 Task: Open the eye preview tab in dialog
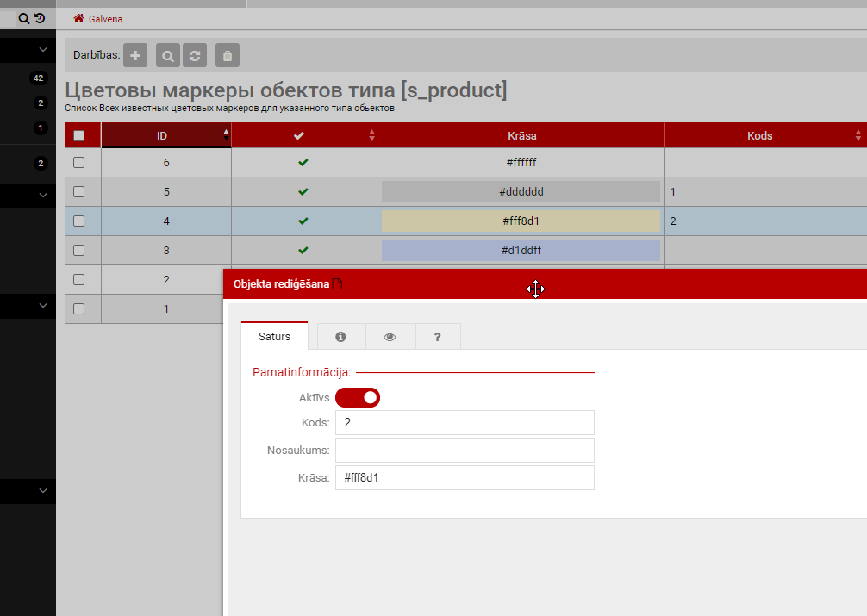(390, 337)
